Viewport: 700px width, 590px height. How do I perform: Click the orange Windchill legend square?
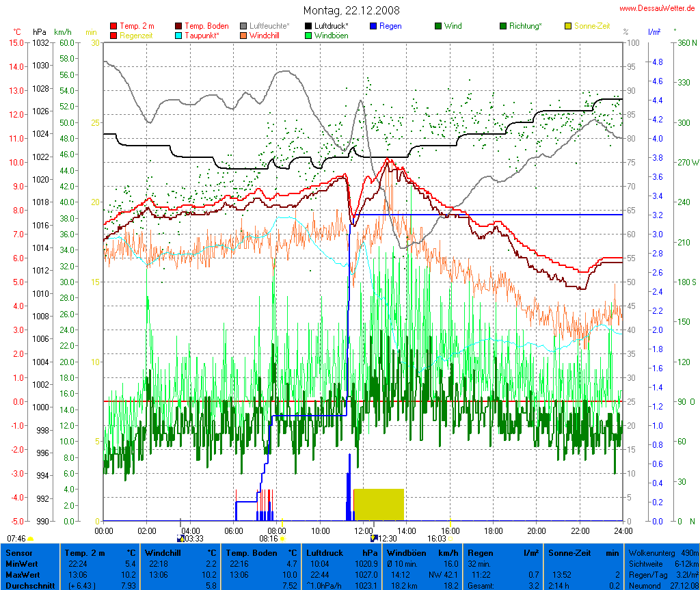tap(244, 35)
